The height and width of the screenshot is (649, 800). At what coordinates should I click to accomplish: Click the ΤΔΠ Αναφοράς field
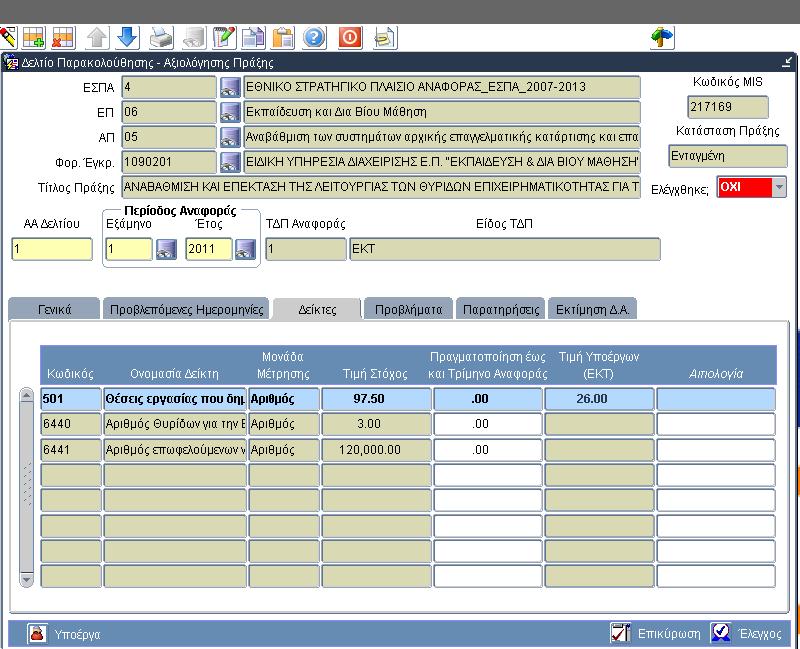pos(306,249)
